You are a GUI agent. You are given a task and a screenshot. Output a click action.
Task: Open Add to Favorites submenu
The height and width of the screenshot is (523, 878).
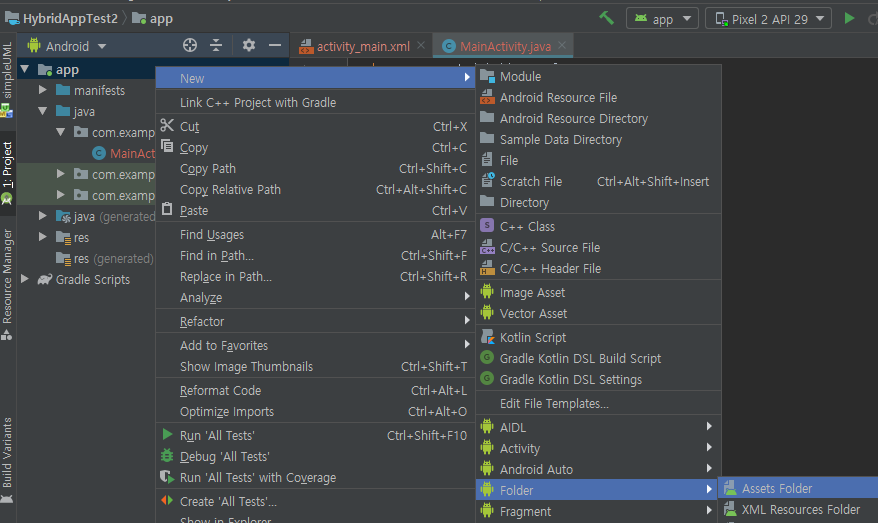click(315, 345)
